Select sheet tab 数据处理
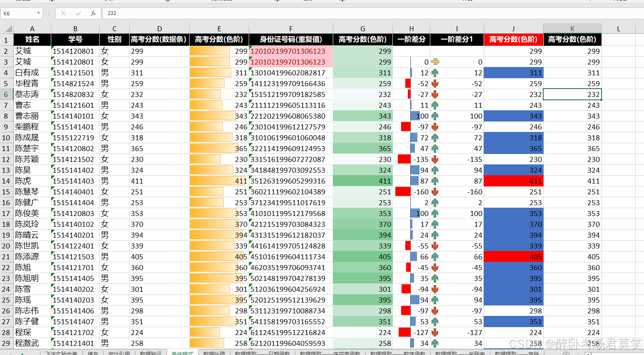 (214, 353)
